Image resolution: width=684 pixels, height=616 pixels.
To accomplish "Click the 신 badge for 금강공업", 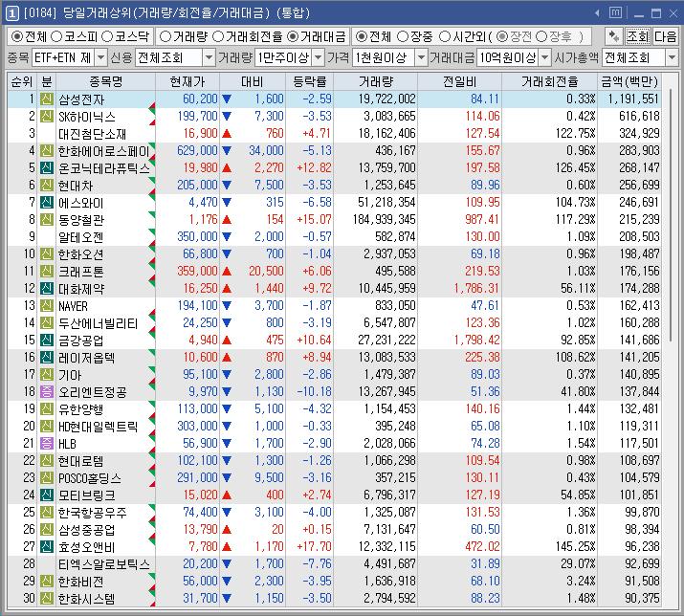I will pyautogui.click(x=47, y=340).
